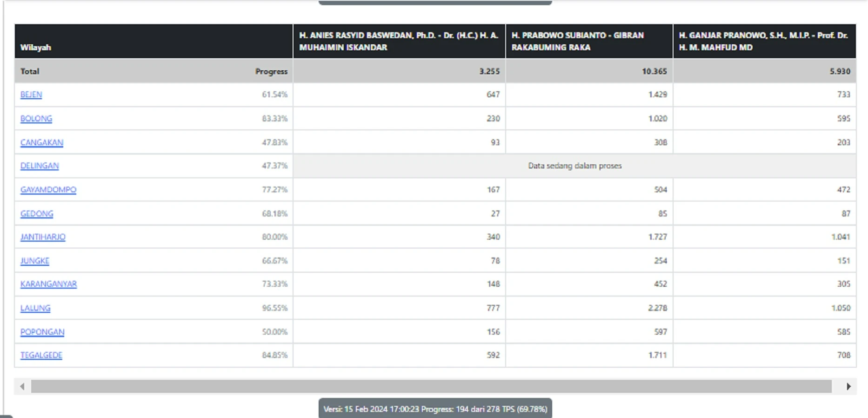Screen dimensions: 868x418
Task: Click BEJEN Anies value 647
Action: (x=493, y=94)
